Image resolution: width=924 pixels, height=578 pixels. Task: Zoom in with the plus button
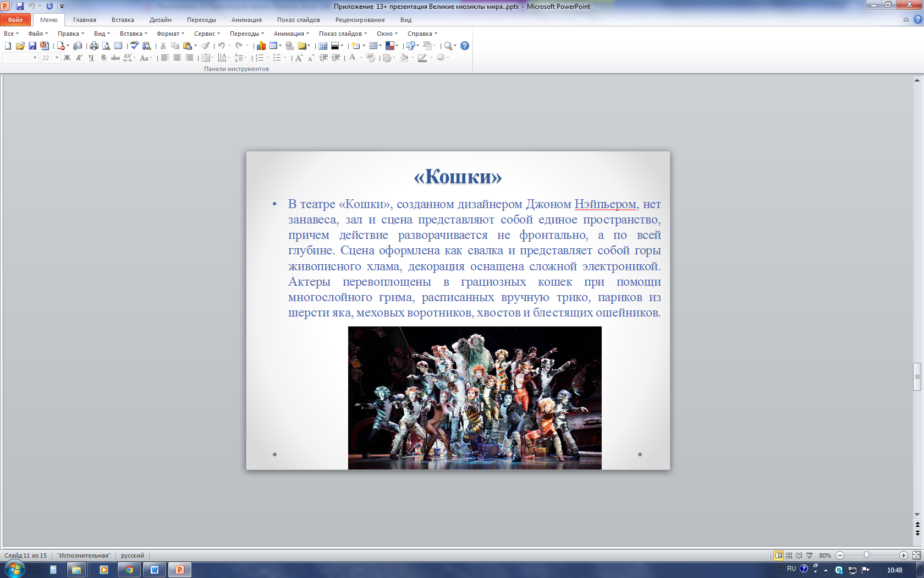click(904, 555)
